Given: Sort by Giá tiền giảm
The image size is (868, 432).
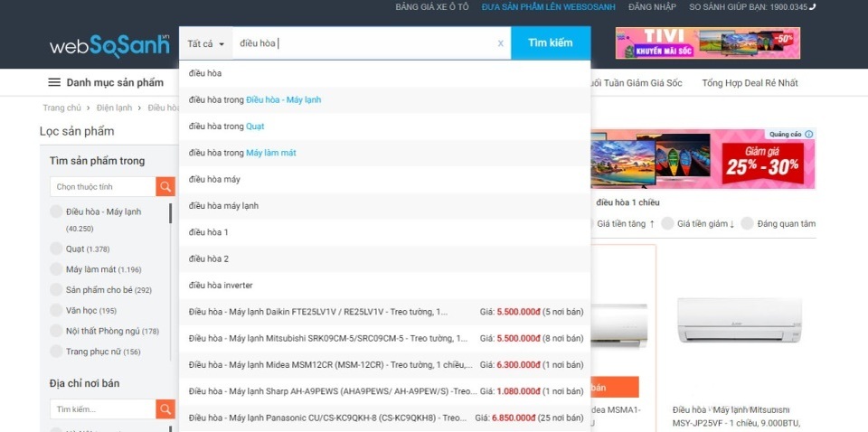Looking at the screenshot, I should 699,223.
